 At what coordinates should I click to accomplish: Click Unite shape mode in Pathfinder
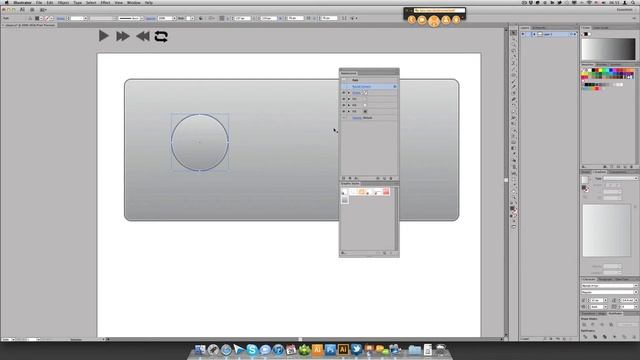[x=584, y=324]
